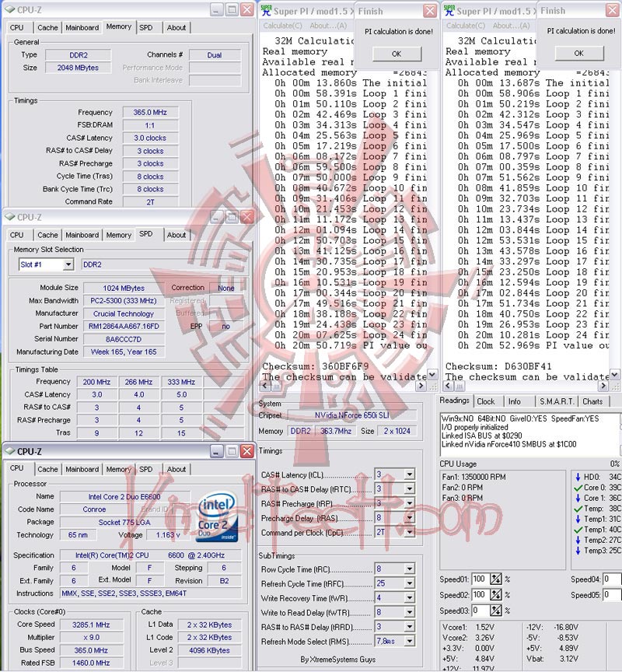Open the Cache tab in the middle CPU-Z SPD window
Image resolution: width=622 pixels, height=672 pixels.
(47, 235)
